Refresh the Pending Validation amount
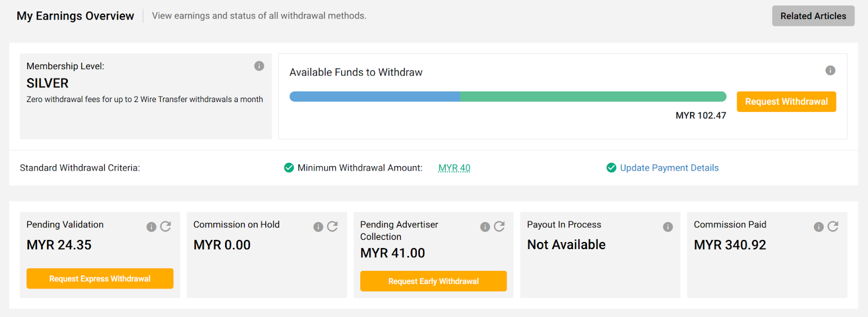The image size is (868, 317). [165, 226]
